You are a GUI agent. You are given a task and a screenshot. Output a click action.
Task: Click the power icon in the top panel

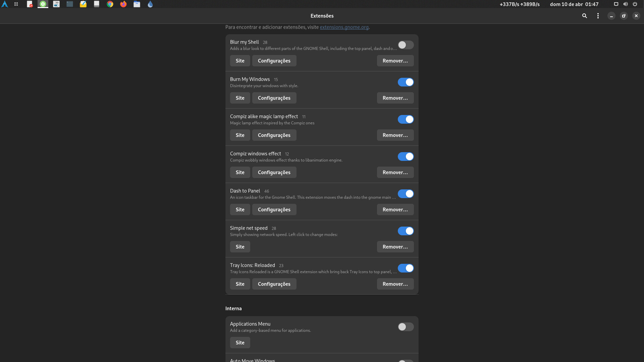coord(635,4)
